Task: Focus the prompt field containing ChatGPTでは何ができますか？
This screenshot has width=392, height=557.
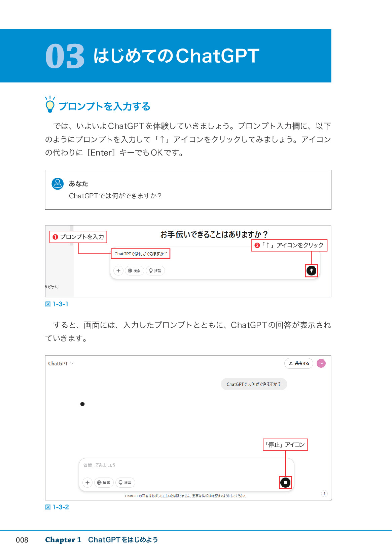Action: click(141, 254)
